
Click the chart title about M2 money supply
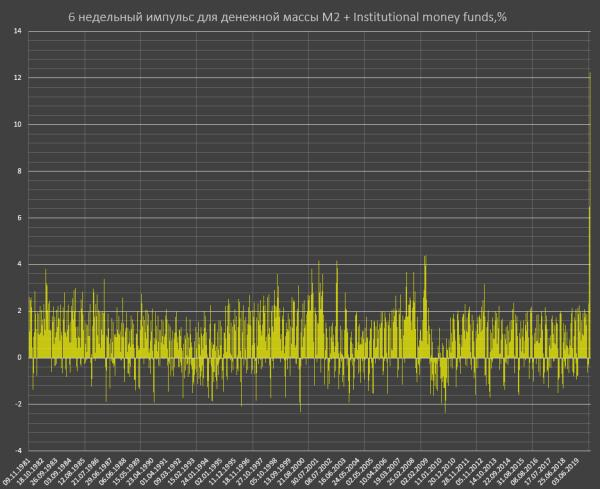point(287,17)
